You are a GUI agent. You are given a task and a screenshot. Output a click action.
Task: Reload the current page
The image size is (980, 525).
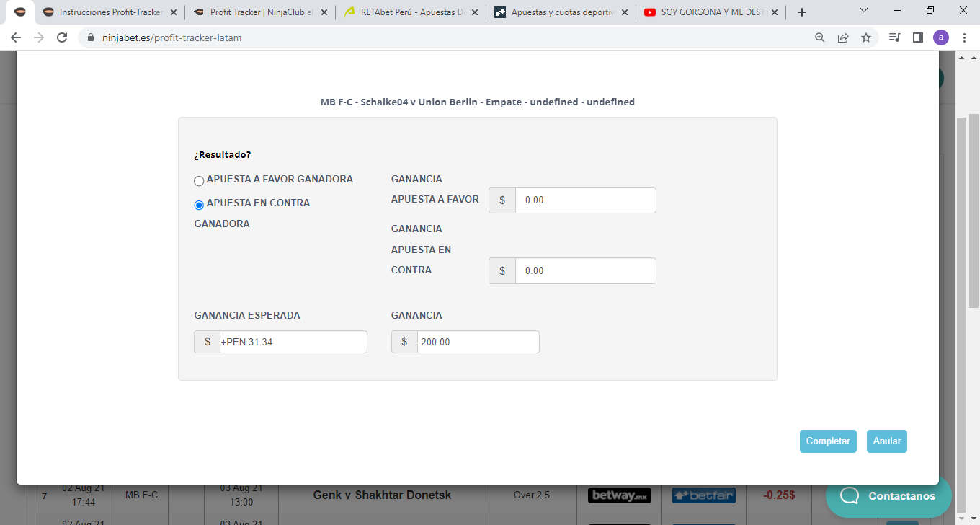coord(62,37)
